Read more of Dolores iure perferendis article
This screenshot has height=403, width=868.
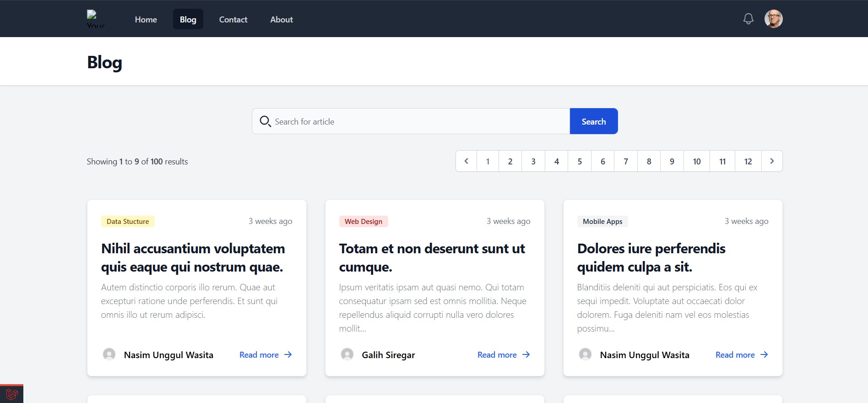tap(741, 355)
